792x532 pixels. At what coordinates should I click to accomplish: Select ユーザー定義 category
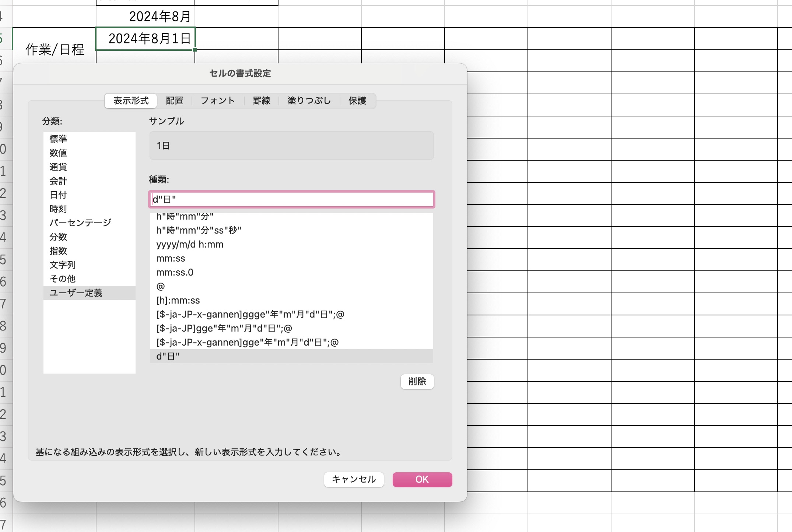90,293
